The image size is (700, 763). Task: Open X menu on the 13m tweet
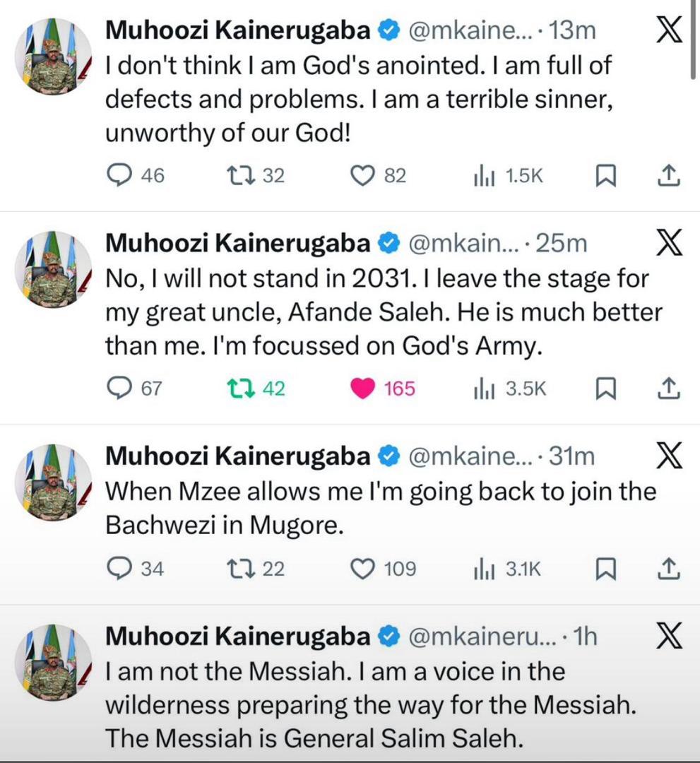pyautogui.click(x=668, y=31)
